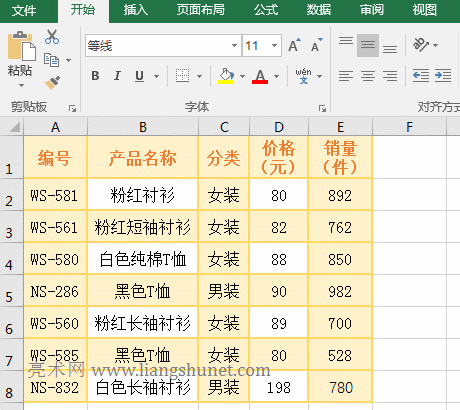This screenshot has width=460, height=410.
Task: Select column B header
Action: pos(143,127)
